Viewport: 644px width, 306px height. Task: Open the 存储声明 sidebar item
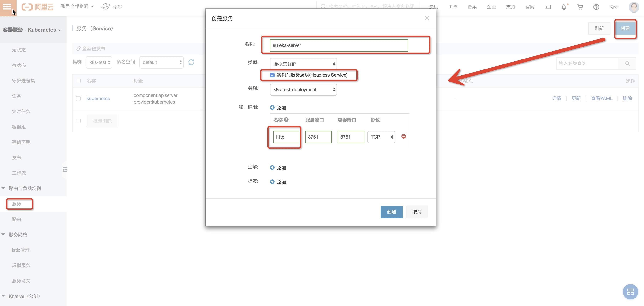21,142
